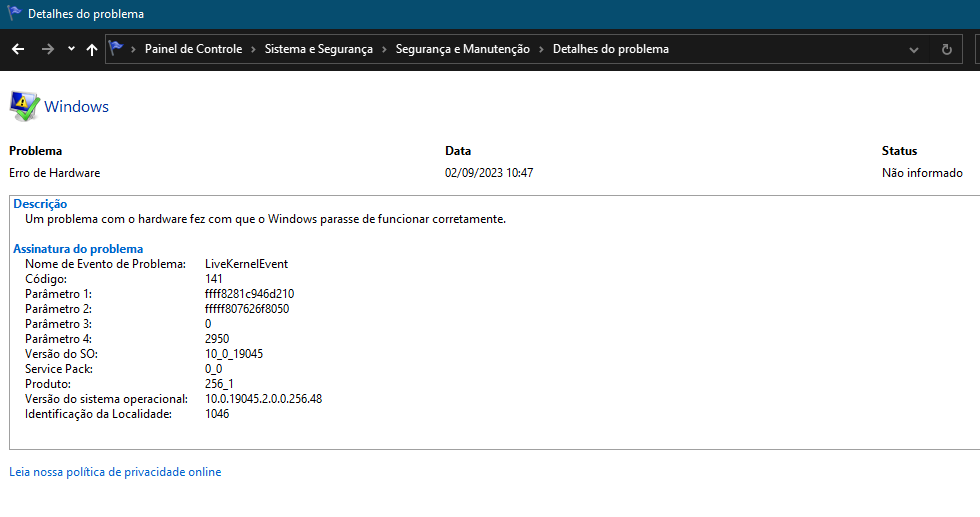Click the Versão do sistema operacional label

click(x=106, y=399)
